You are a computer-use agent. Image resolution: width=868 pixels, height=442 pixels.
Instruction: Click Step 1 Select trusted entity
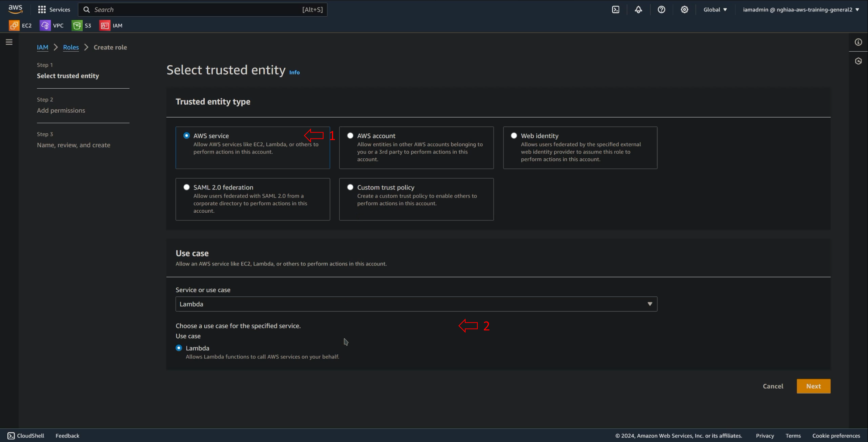click(x=68, y=76)
